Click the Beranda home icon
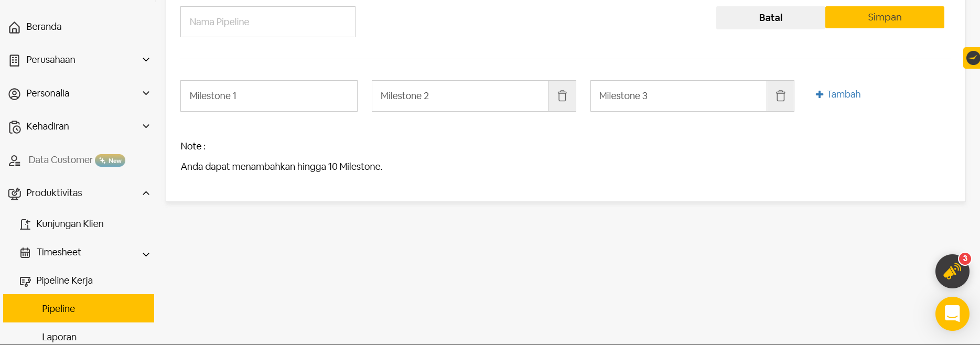Image resolution: width=980 pixels, height=345 pixels. [15, 27]
